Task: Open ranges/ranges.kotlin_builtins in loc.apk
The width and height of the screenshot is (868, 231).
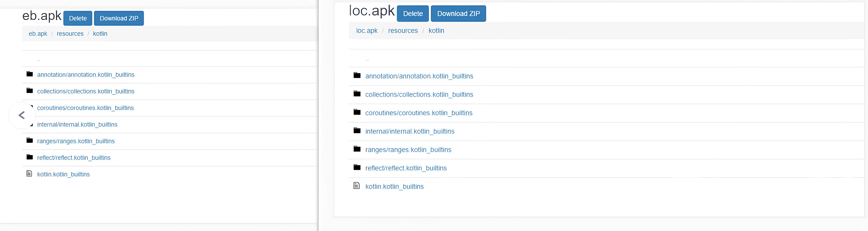Action: pos(408,149)
